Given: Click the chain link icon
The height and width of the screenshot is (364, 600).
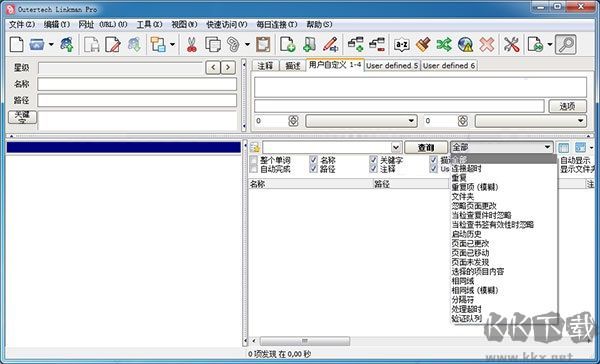Looking at the screenshot, I should pos(233,45).
